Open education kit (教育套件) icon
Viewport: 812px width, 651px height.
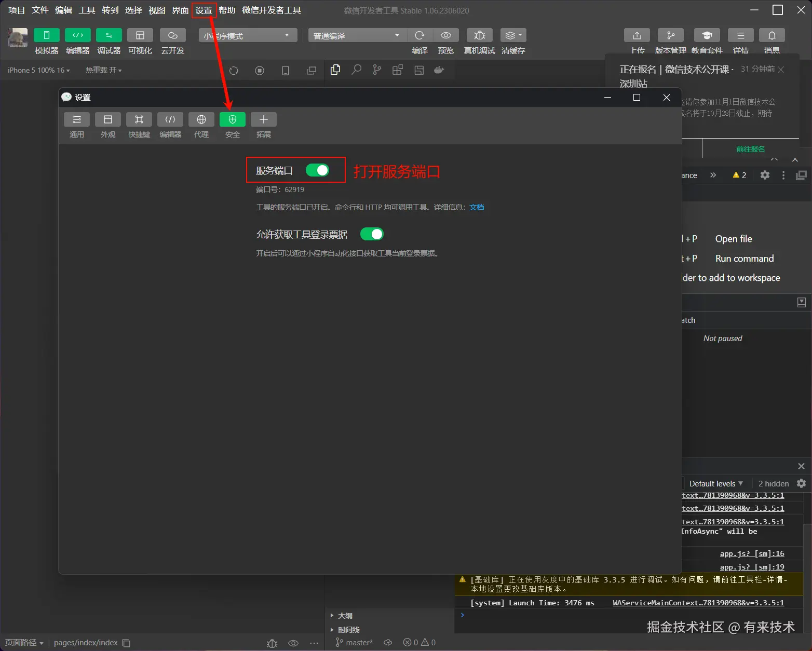[x=707, y=35]
